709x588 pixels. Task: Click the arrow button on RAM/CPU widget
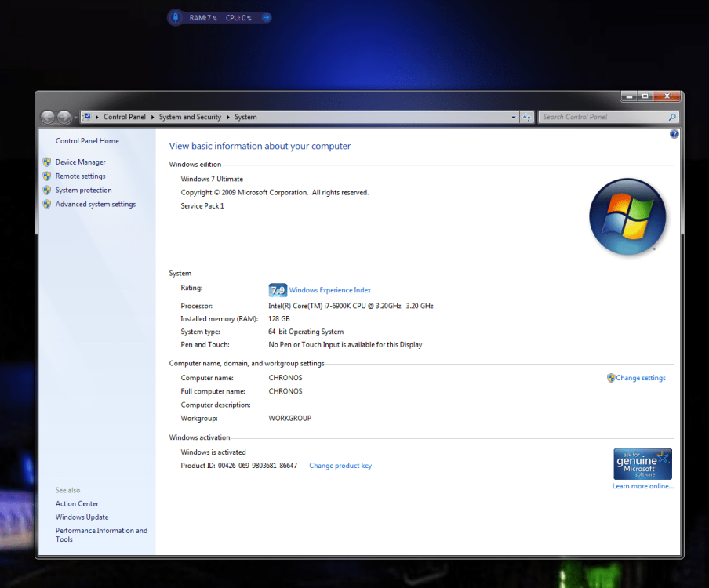click(266, 17)
